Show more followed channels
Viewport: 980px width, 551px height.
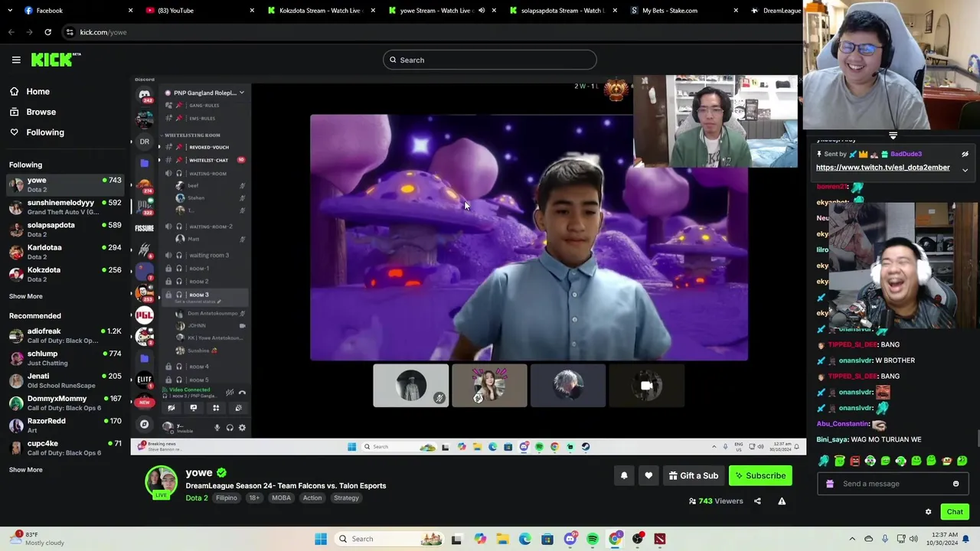coord(26,296)
